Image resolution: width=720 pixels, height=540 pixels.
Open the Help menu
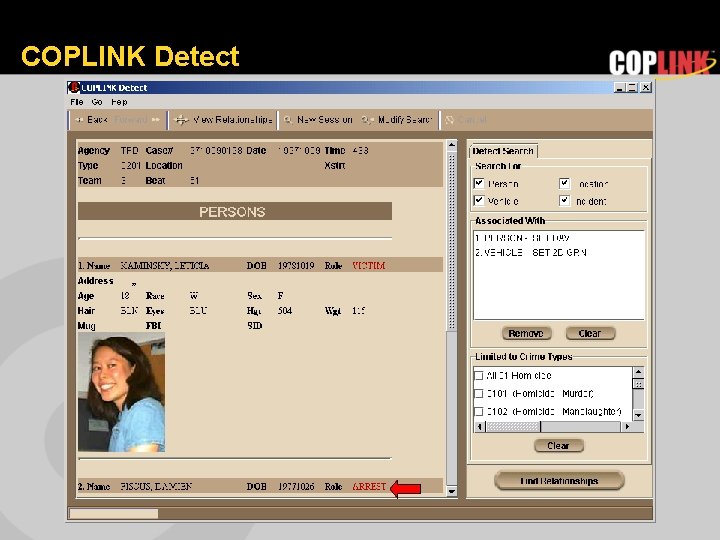119,102
